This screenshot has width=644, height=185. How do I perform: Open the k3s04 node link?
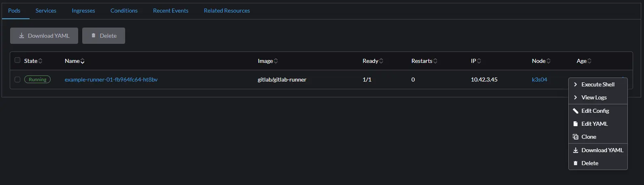coord(539,80)
